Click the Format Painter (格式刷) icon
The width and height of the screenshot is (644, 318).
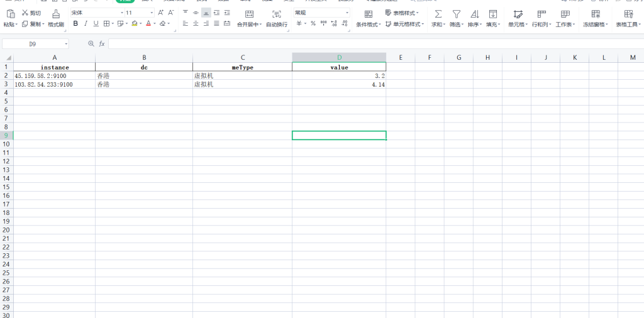tap(56, 13)
